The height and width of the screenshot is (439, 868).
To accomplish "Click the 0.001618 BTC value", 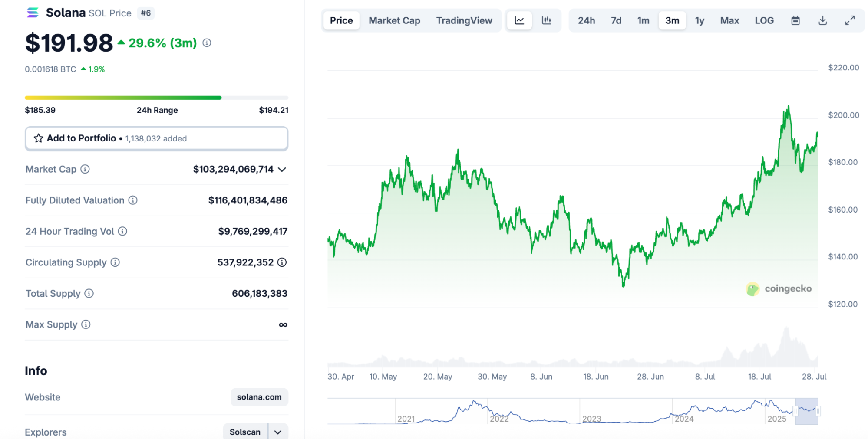I will (x=50, y=69).
